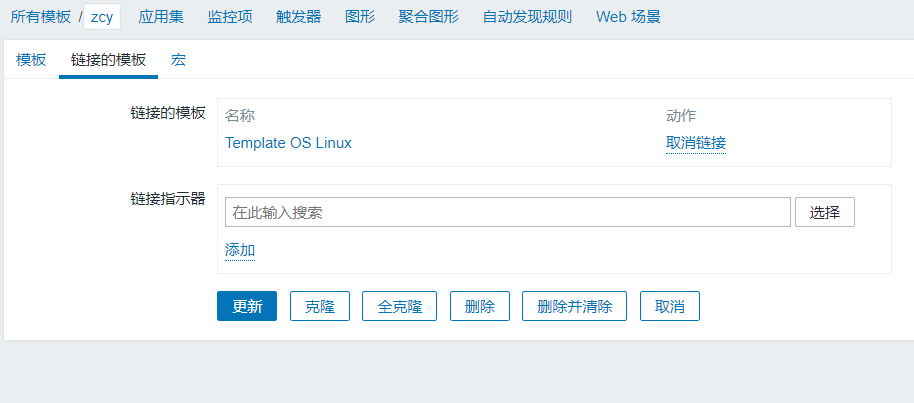This screenshot has height=403, width=914.
Task: Click the 添加 add link
Action: point(240,251)
